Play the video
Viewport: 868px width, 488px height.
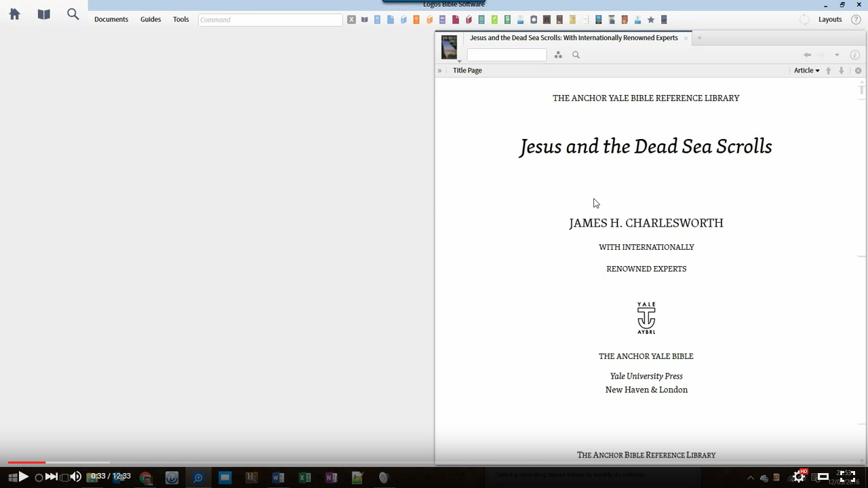23,476
